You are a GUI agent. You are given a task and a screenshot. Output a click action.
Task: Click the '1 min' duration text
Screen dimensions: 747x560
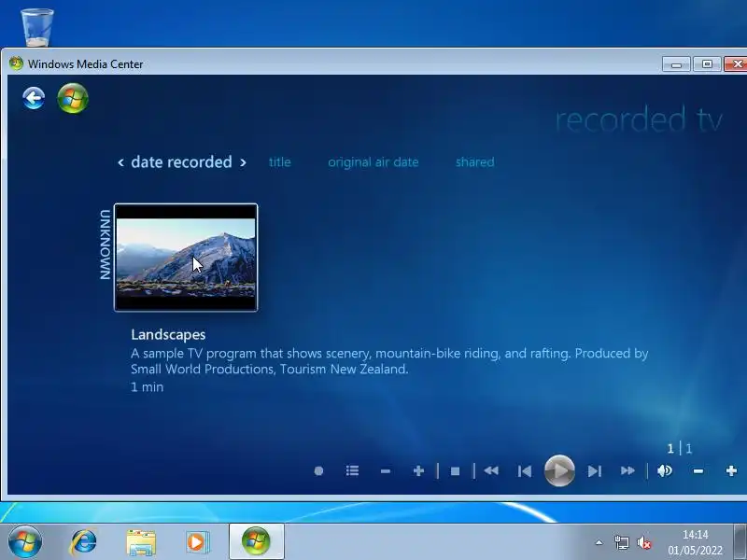[x=148, y=387]
